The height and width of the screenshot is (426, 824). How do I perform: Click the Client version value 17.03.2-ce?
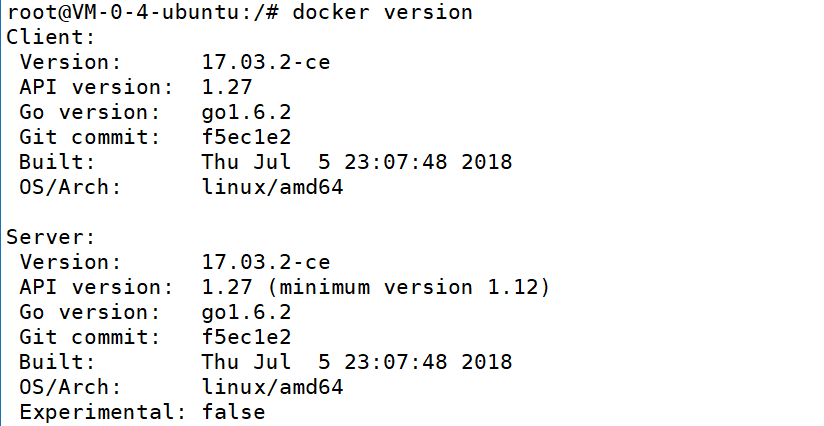[265, 63]
